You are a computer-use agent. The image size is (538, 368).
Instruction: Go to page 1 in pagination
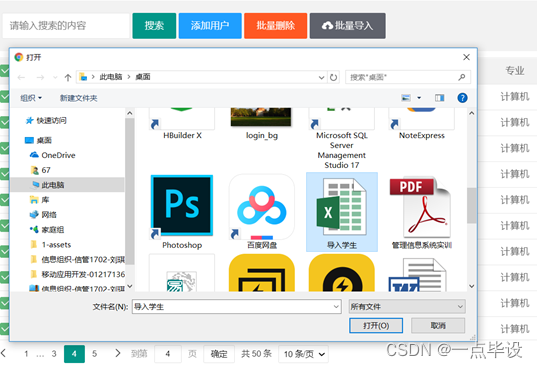pos(26,354)
